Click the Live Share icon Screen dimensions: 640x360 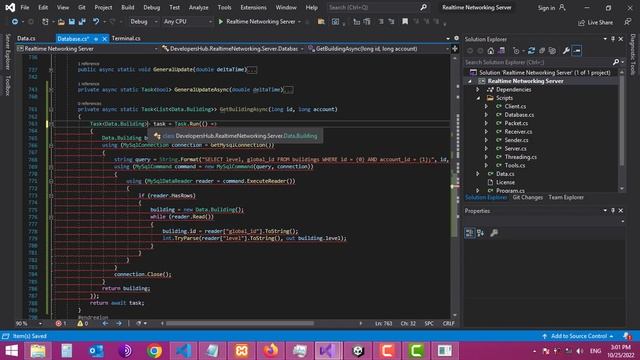[581, 23]
